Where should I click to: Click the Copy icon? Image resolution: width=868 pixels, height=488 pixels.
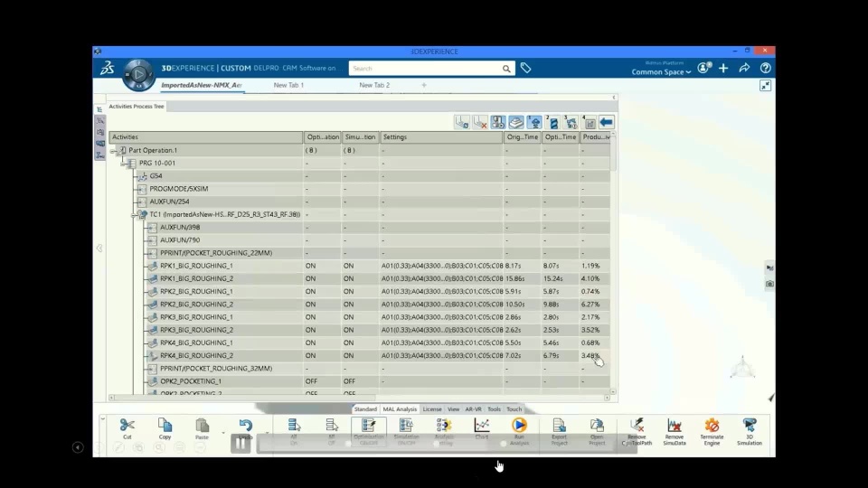point(165,425)
